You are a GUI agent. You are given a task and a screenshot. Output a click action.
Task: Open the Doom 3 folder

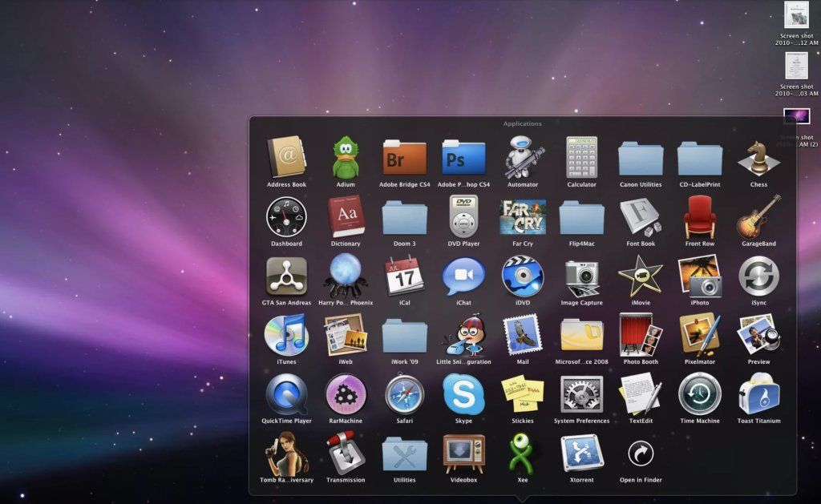(405, 217)
